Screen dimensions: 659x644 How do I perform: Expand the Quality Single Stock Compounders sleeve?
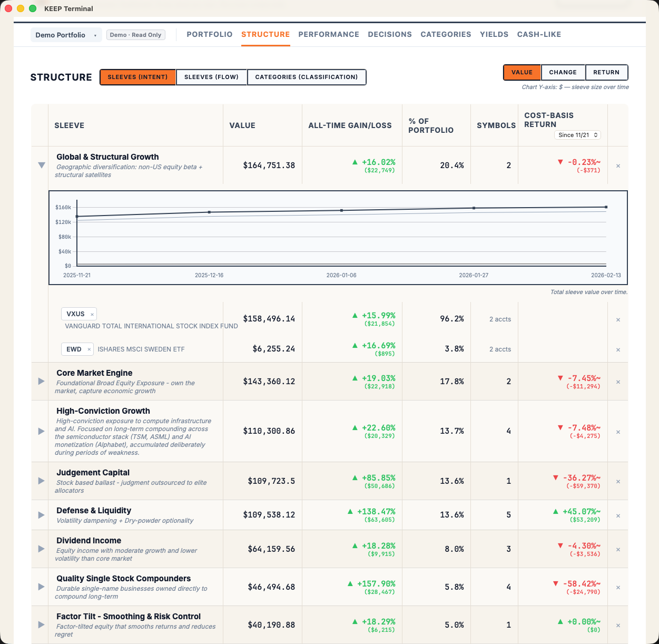tap(41, 587)
